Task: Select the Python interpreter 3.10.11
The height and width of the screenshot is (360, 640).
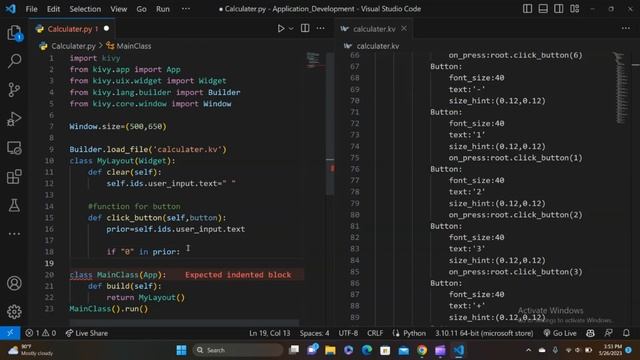Action: click(484, 333)
